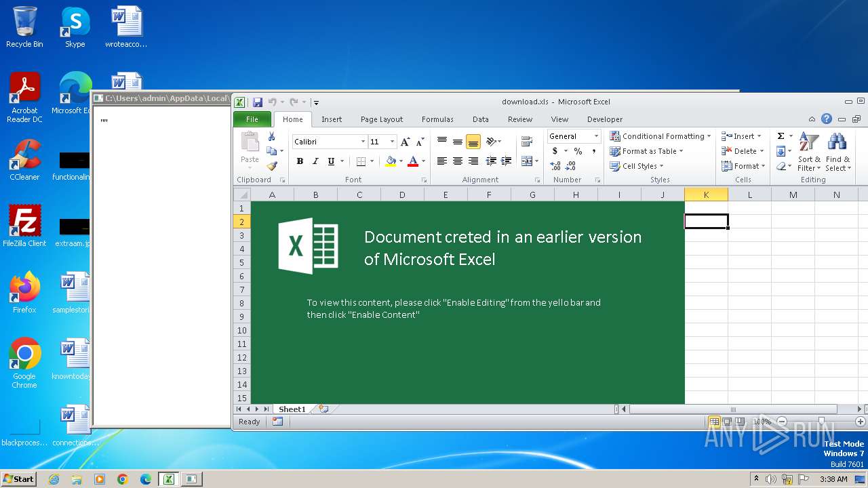Save workbook via Quick Access floppy icon
868x488 pixels.
258,102
